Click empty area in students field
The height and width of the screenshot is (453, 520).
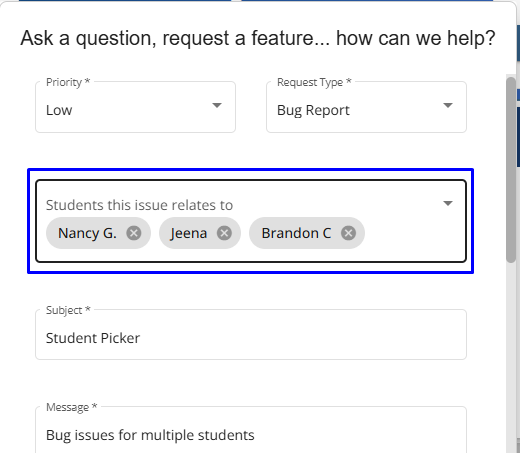point(413,233)
